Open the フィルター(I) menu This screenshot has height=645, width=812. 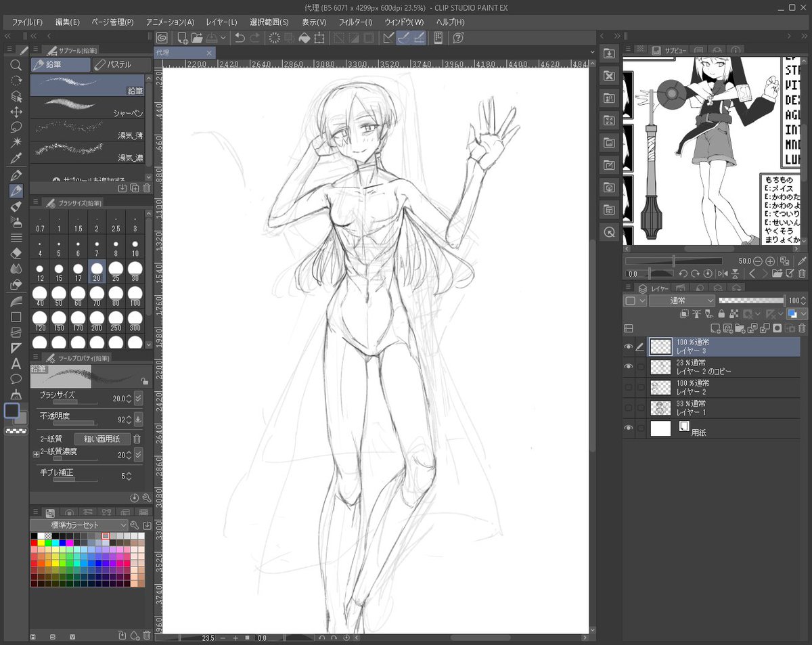[355, 22]
